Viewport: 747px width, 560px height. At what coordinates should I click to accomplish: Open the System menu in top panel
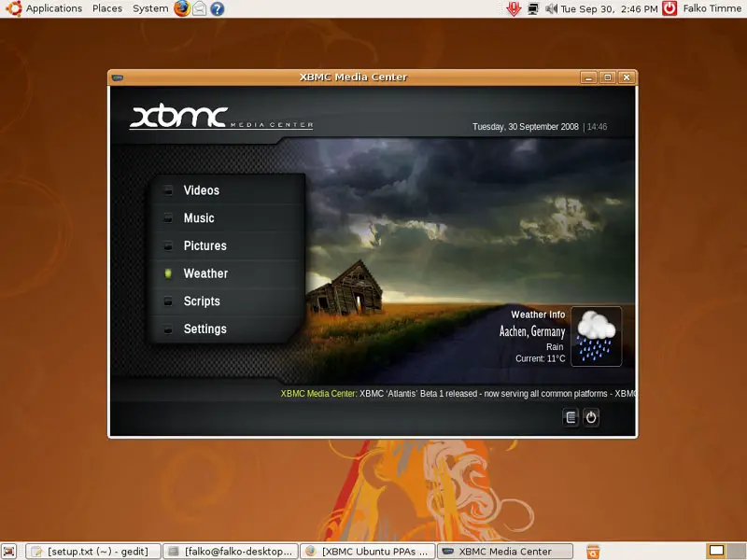[x=150, y=8]
